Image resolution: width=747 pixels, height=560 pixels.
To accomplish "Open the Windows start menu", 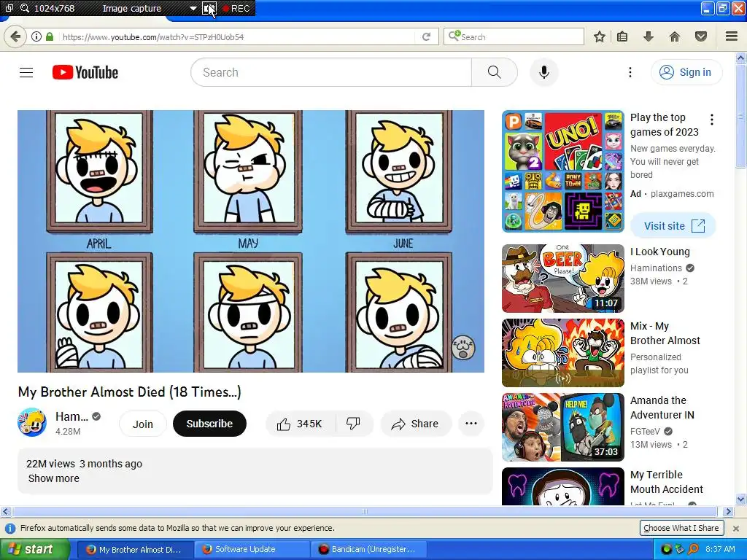I will 34,549.
